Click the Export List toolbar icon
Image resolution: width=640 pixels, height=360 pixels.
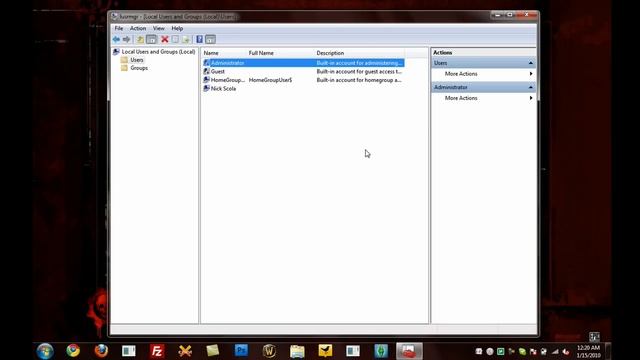[x=186, y=40]
